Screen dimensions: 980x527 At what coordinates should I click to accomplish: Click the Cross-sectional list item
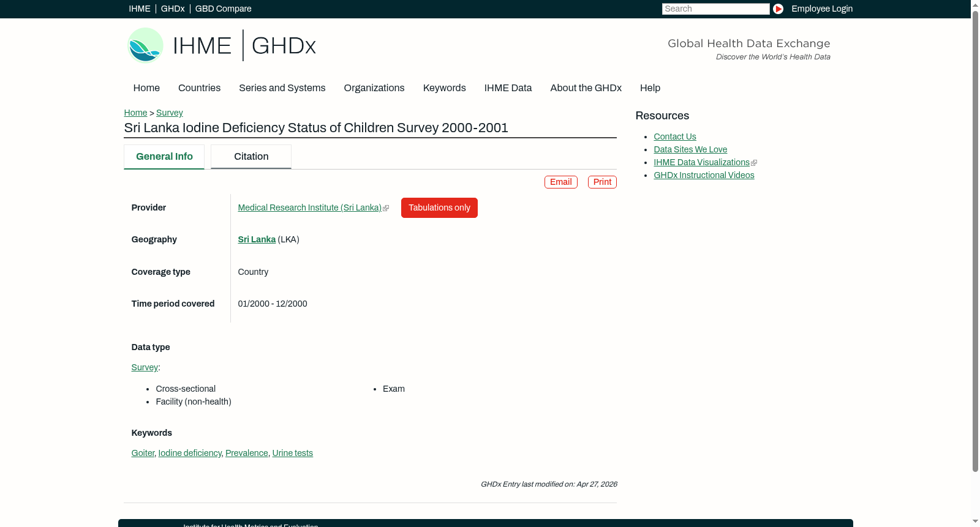186,389
